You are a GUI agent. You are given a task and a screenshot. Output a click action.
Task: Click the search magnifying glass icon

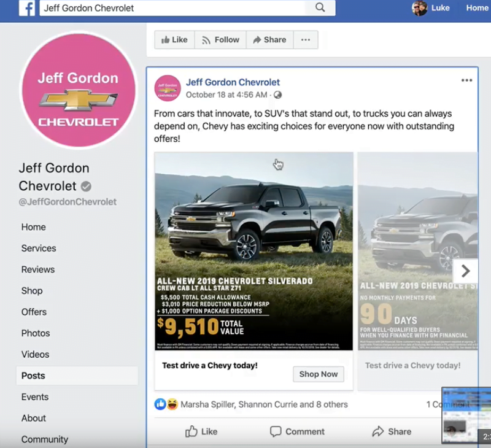pos(320,8)
